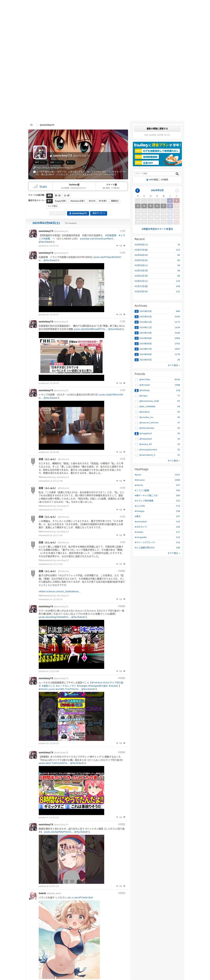Screen dimensions: 210x980
Task: Click the user icon beside @magotto3
Action: point(136,433)
